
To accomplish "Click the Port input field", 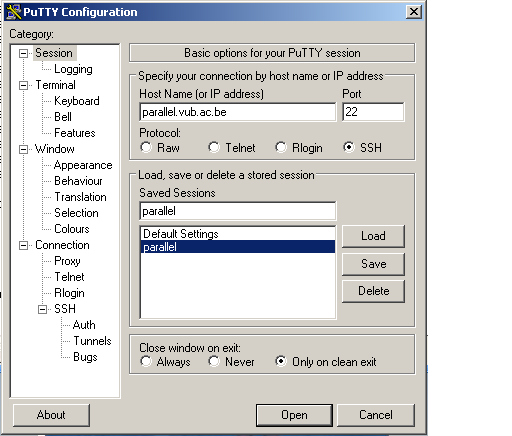I will coord(373,112).
